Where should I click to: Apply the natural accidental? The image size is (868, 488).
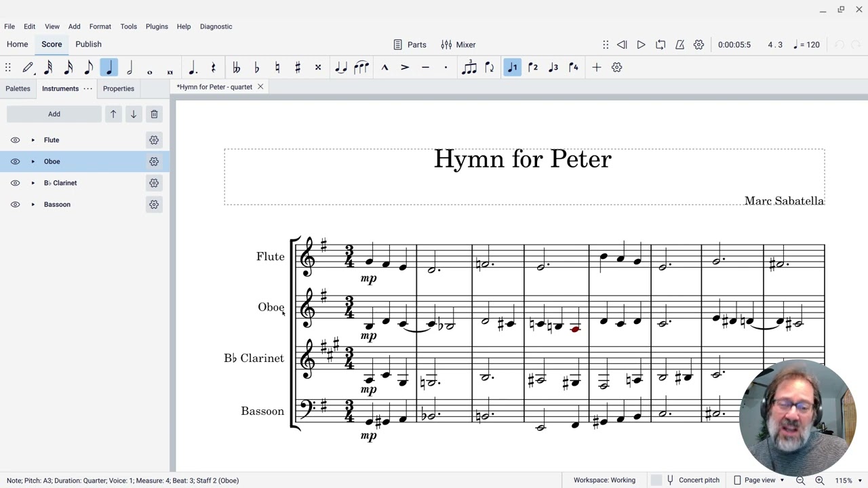coord(277,67)
